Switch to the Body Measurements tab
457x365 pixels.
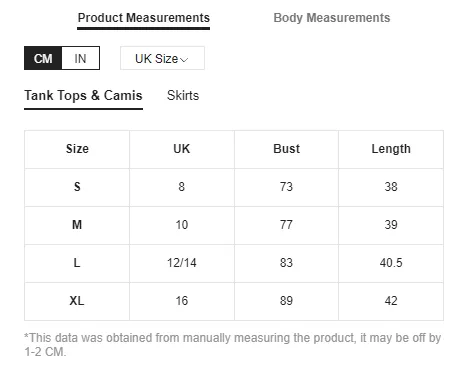tap(331, 18)
